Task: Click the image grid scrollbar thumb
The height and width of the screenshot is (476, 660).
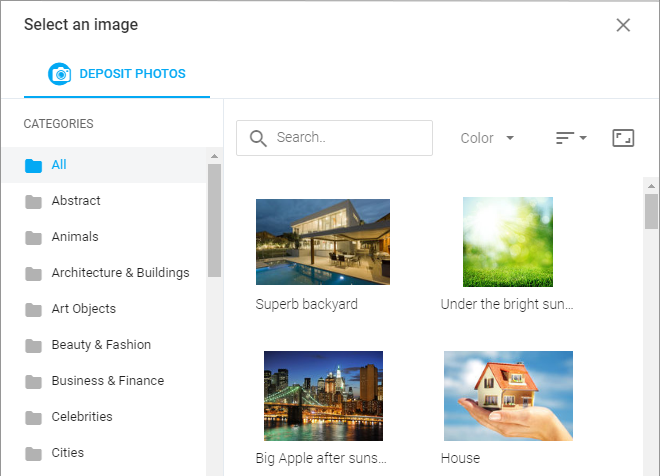Action: click(652, 211)
